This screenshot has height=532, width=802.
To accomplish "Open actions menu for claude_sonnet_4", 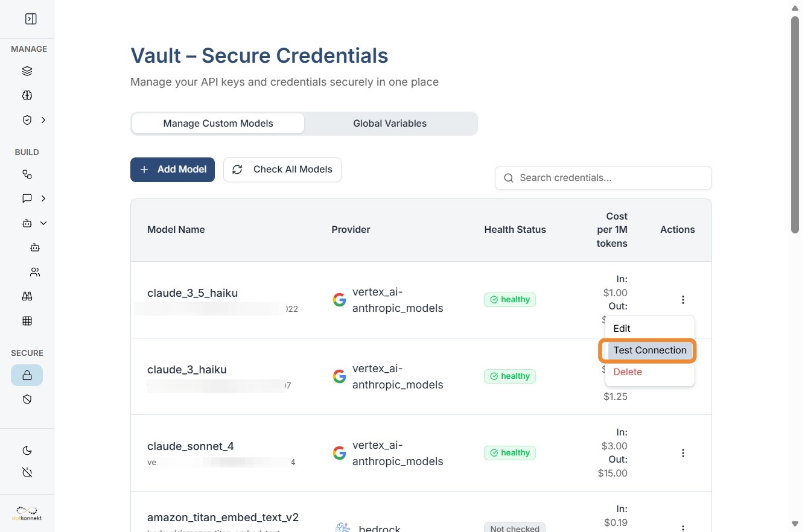I will coord(683,453).
